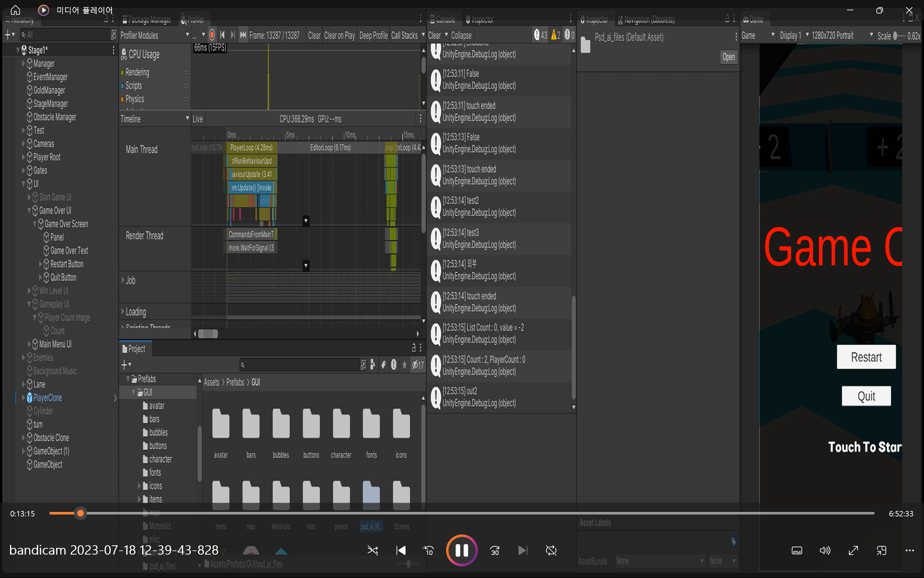Toggle info messages filter showing 43
924x578 pixels.
(541, 35)
